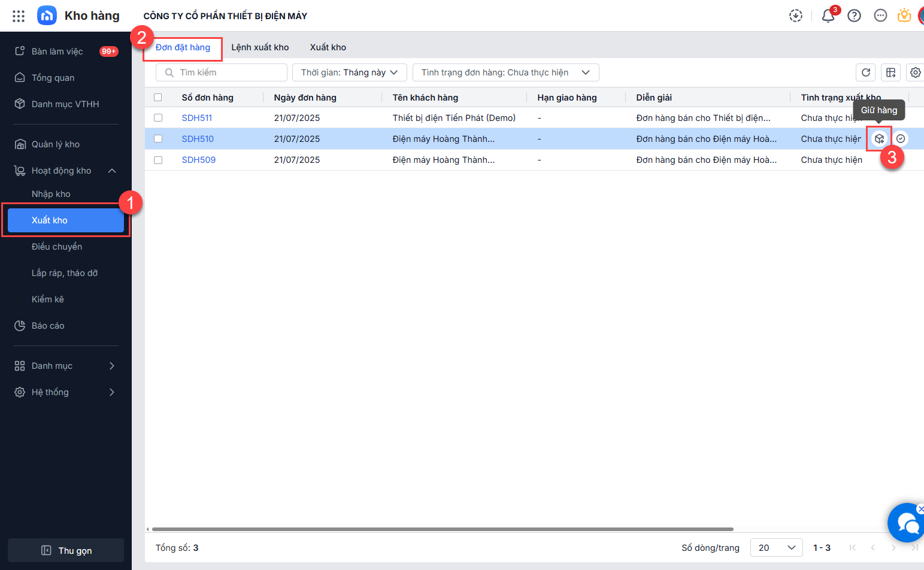Click the Tên khách hàng column header
924x570 pixels.
click(425, 98)
